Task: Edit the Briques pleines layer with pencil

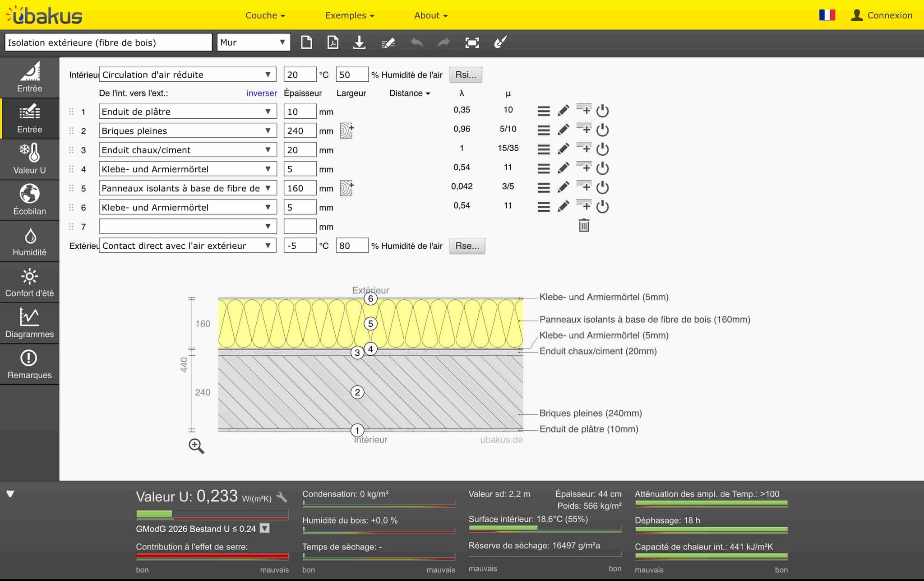Action: (563, 130)
